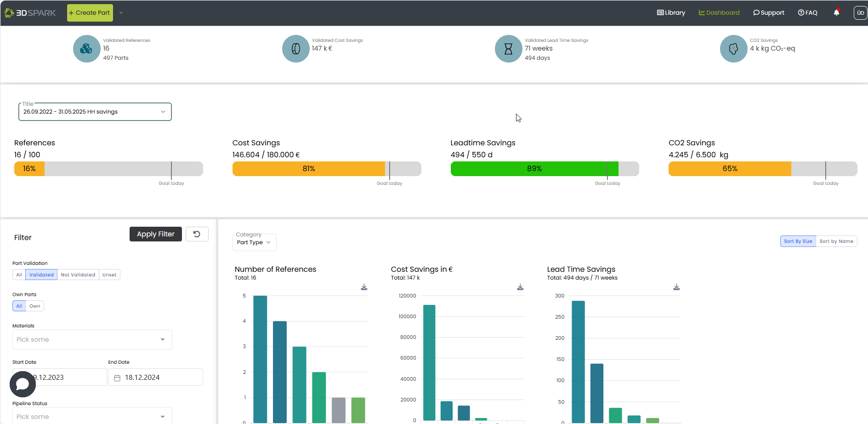Click the notification bell icon
Image resolution: width=868 pixels, height=424 pixels.
coord(836,13)
